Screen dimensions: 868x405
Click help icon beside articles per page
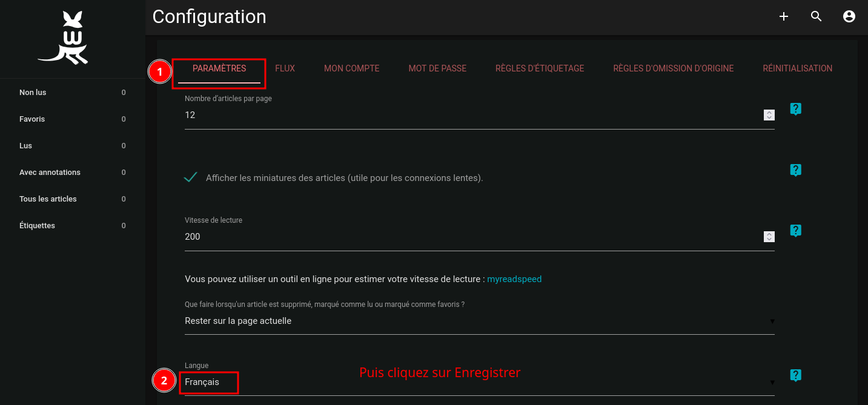tap(795, 109)
